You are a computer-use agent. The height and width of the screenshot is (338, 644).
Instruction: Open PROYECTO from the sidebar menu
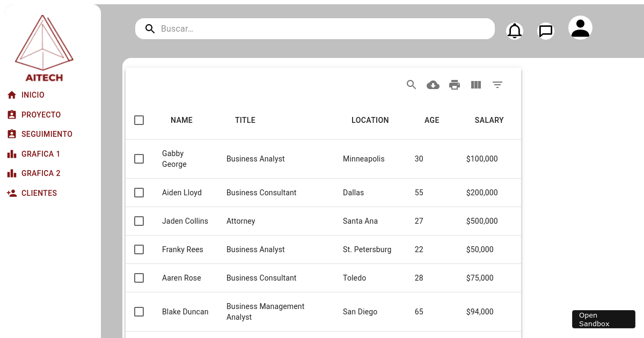tap(41, 115)
